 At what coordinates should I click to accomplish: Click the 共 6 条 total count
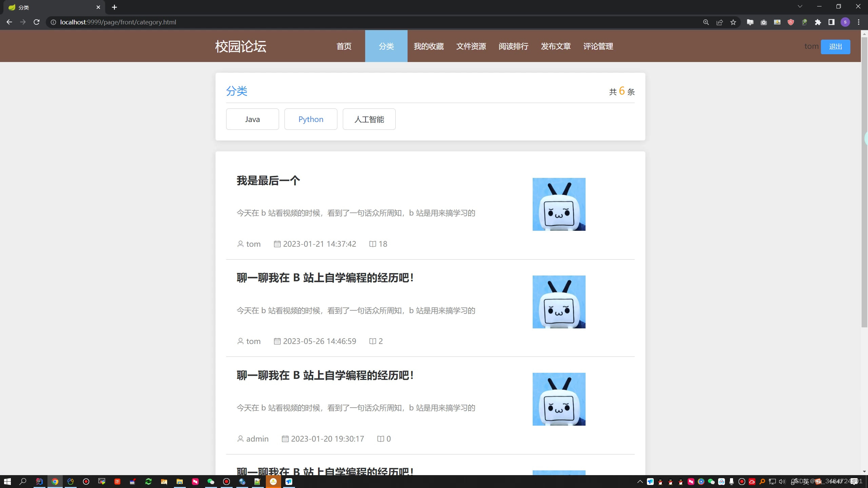pyautogui.click(x=622, y=91)
